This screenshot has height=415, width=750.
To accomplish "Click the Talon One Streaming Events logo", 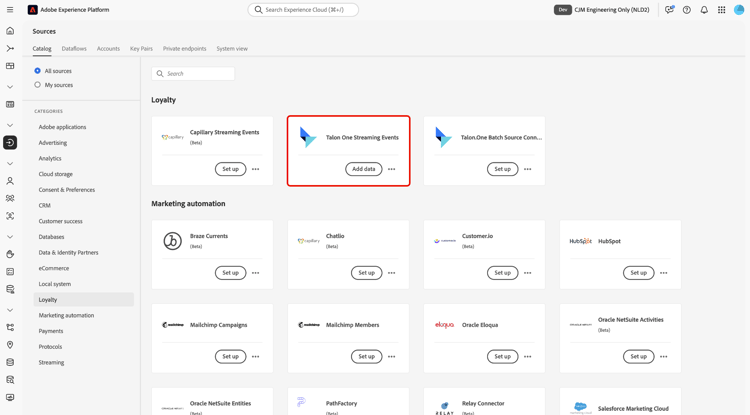I will pos(308,137).
